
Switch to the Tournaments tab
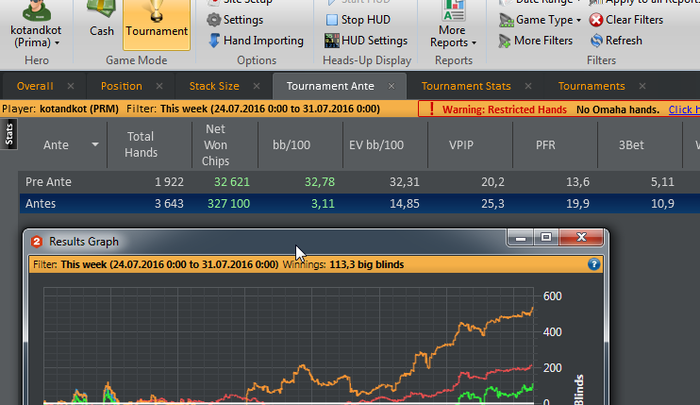coord(592,86)
